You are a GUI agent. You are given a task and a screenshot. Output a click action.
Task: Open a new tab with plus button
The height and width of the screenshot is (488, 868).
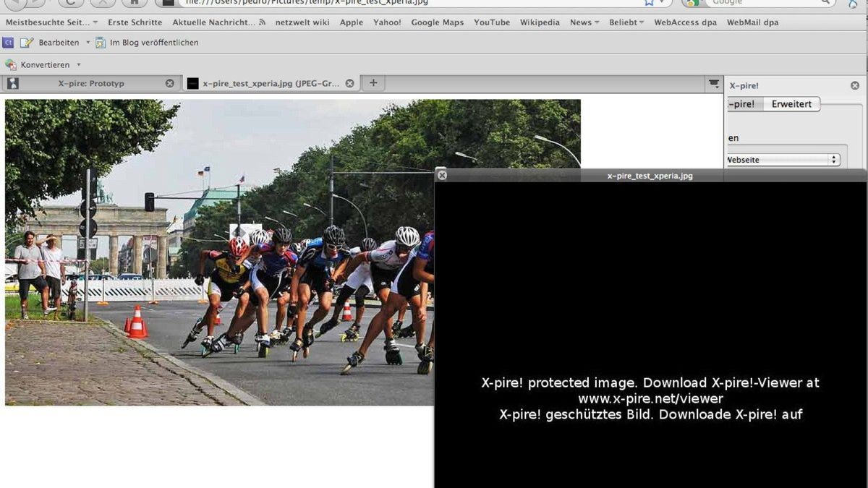(x=373, y=83)
